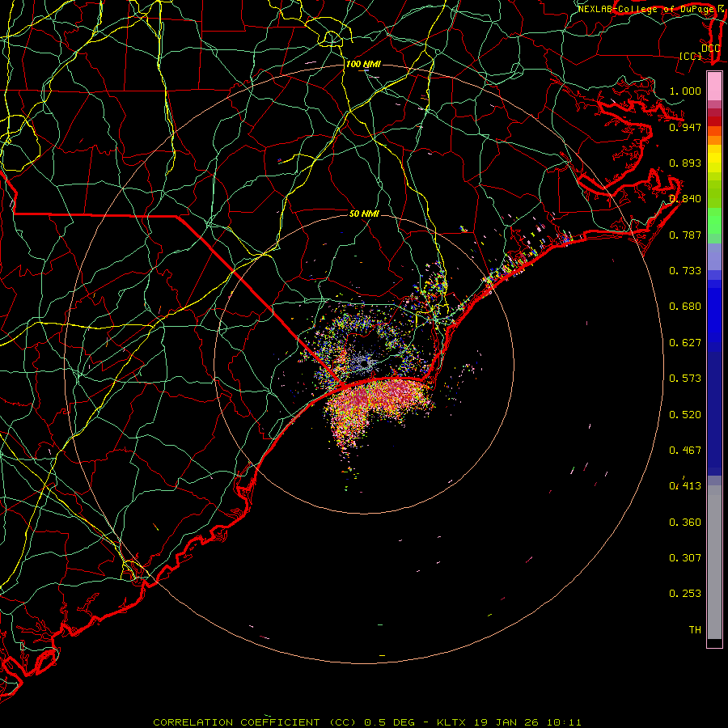728x728 pixels.
Task: Click the 0.680 color scale value
Action: (685, 307)
